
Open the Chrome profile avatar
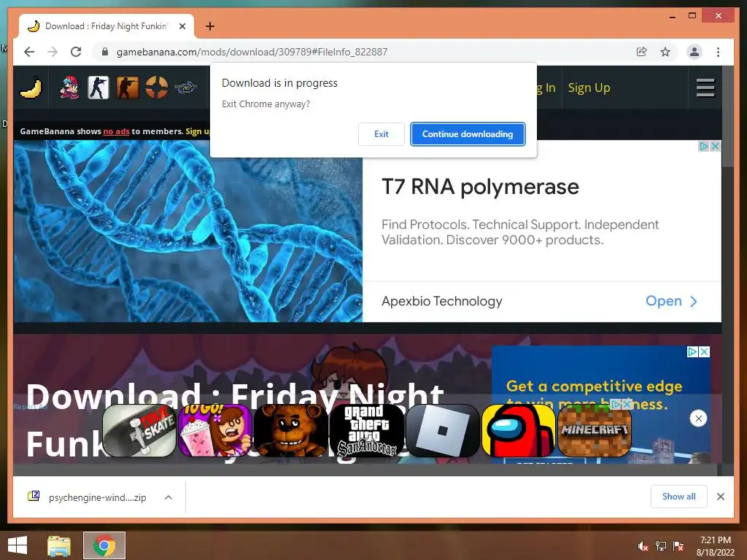694,52
